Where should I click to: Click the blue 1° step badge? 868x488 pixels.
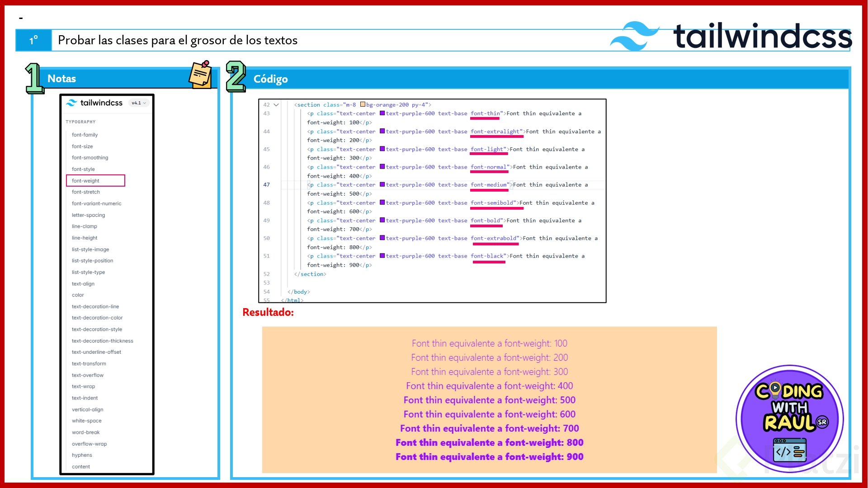pos(34,41)
